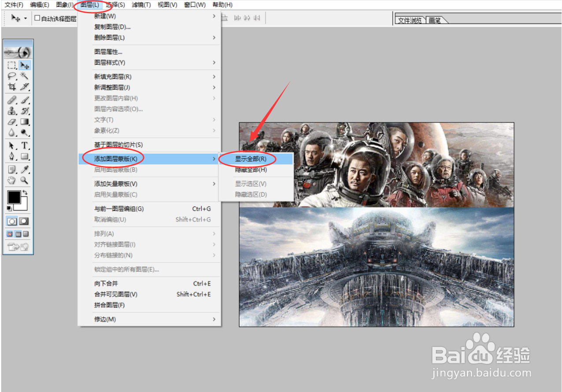562x392 pixels.
Task: Switch to Quick Mask mode
Action: (24, 222)
